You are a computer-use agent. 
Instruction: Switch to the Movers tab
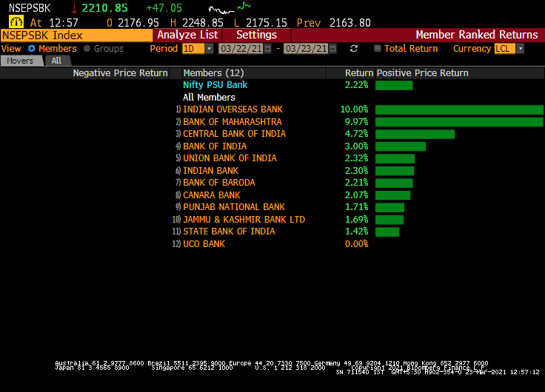(x=20, y=61)
